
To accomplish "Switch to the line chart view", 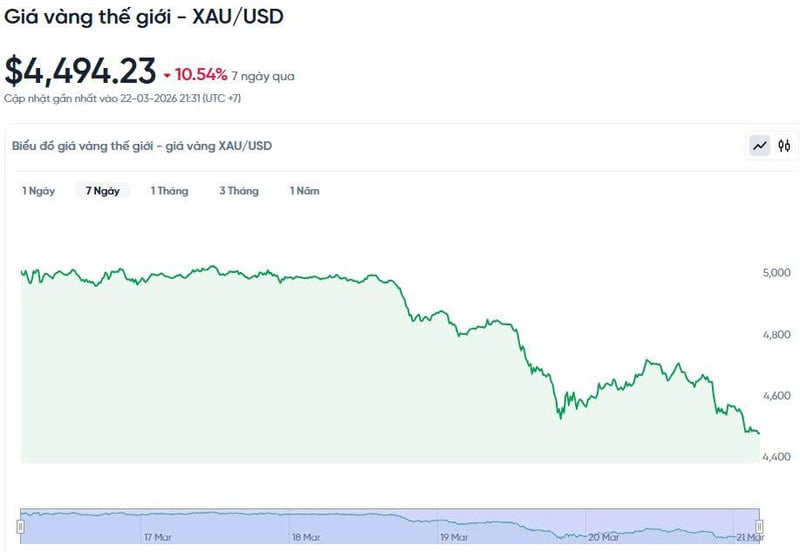I will pos(760,146).
